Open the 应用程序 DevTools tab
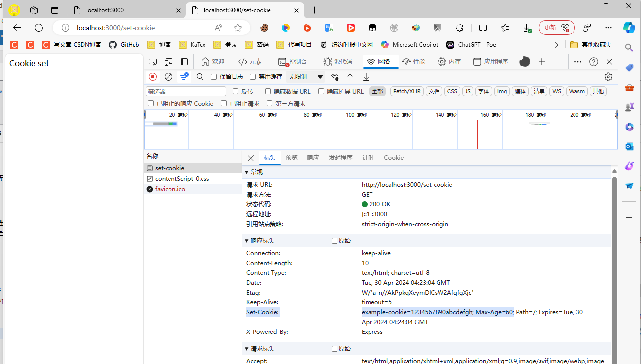Screen dimensions: 641x364 (x=490, y=62)
